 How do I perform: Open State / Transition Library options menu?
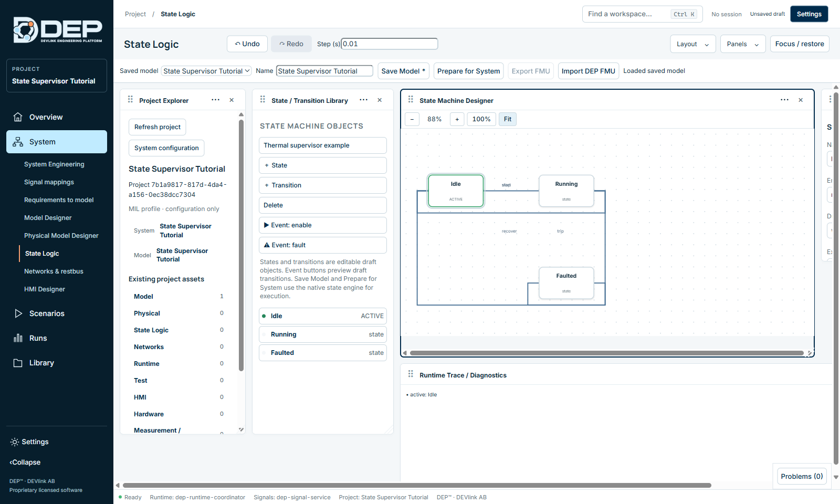click(363, 100)
